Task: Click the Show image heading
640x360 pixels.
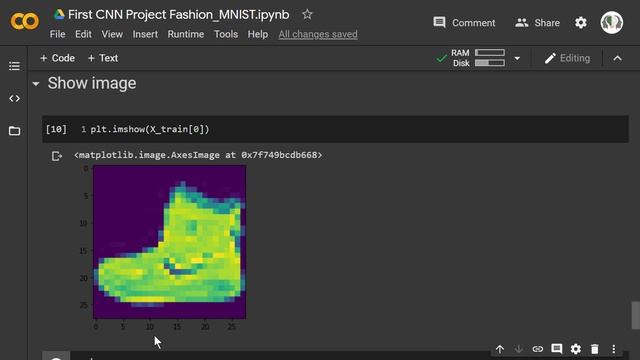Action: [92, 83]
